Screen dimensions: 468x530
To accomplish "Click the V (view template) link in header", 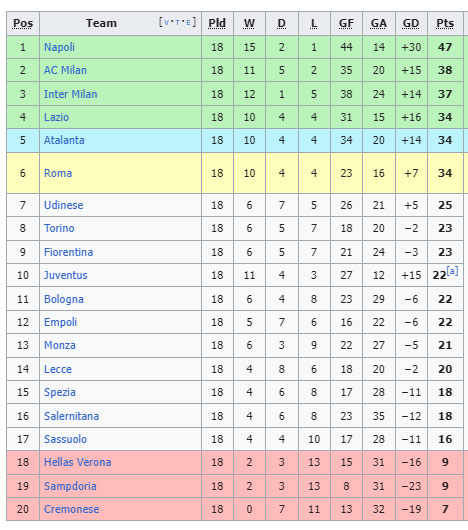I will point(166,23).
